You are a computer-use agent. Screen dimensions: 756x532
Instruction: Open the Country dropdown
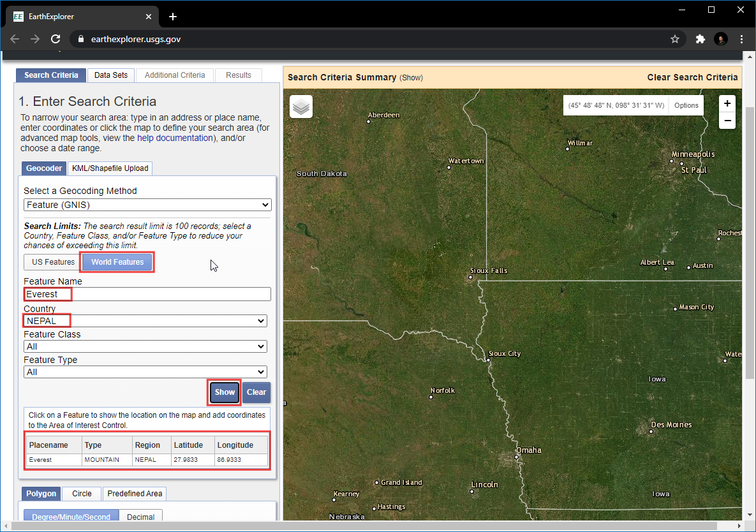[145, 321]
